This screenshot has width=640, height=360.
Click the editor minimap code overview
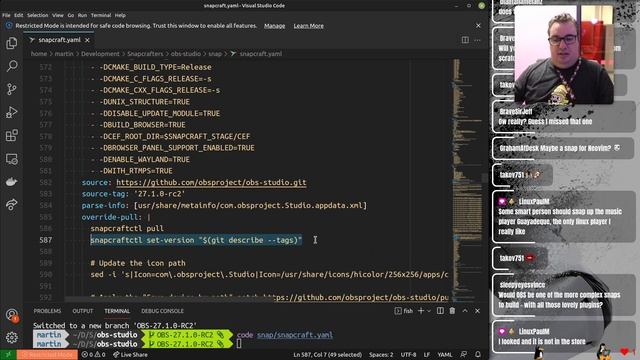click(x=467, y=180)
